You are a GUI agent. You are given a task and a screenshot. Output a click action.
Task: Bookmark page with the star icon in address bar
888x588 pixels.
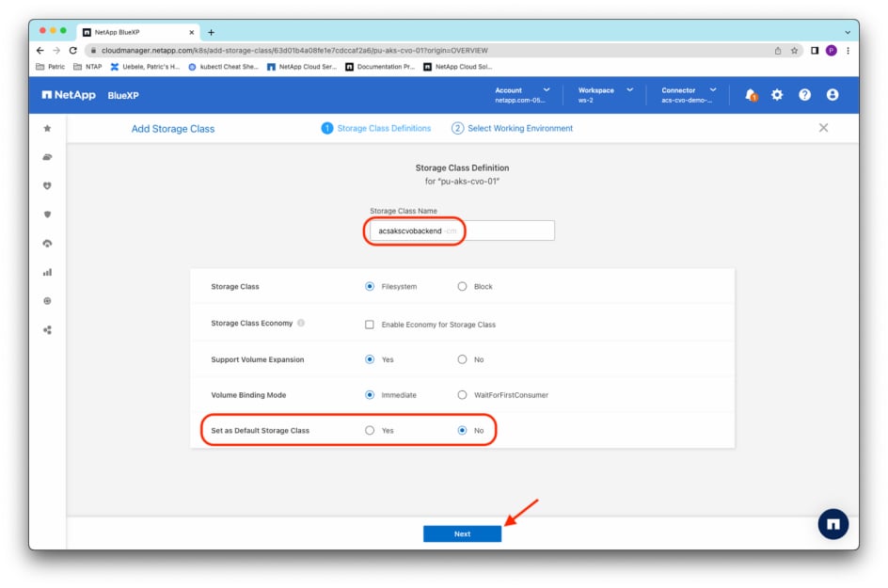pos(794,51)
